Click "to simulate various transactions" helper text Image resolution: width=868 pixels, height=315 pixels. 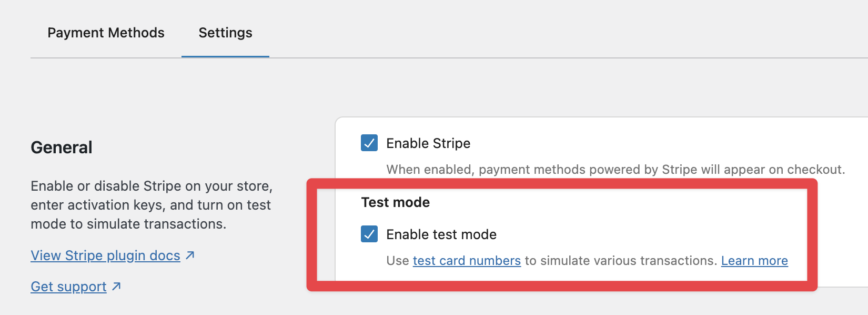pos(621,261)
